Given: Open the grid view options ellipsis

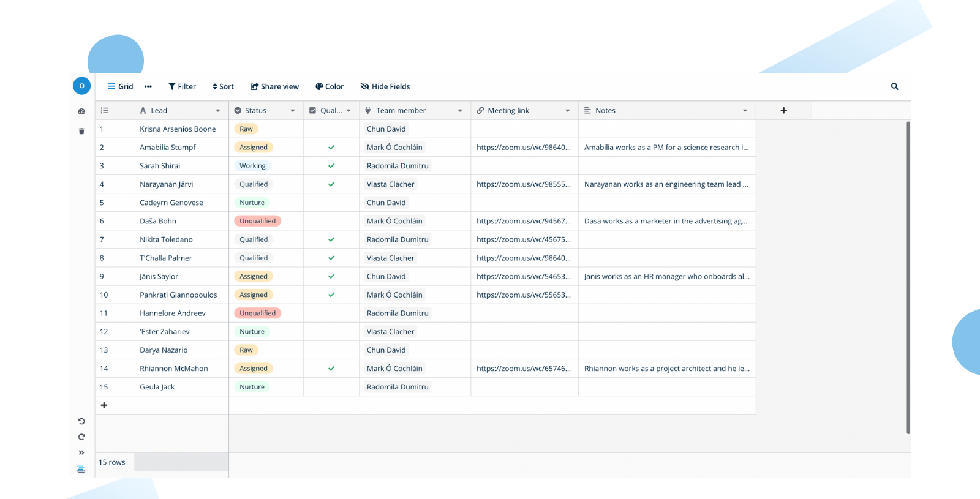Looking at the screenshot, I should 148,86.
